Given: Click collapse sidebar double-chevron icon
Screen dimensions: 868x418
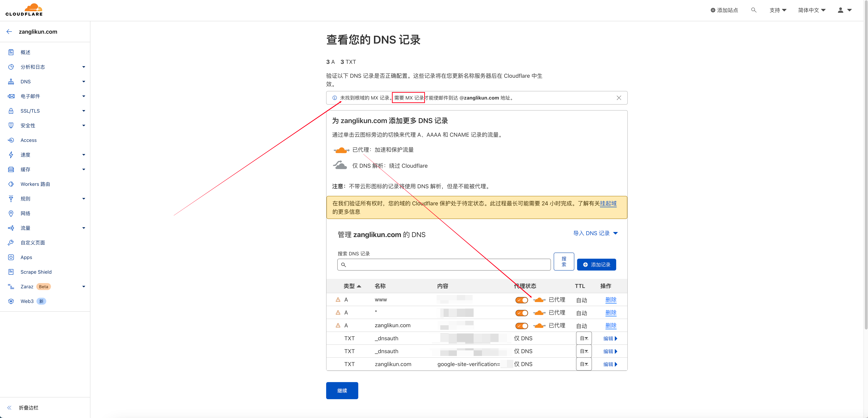Looking at the screenshot, I should coord(9,408).
